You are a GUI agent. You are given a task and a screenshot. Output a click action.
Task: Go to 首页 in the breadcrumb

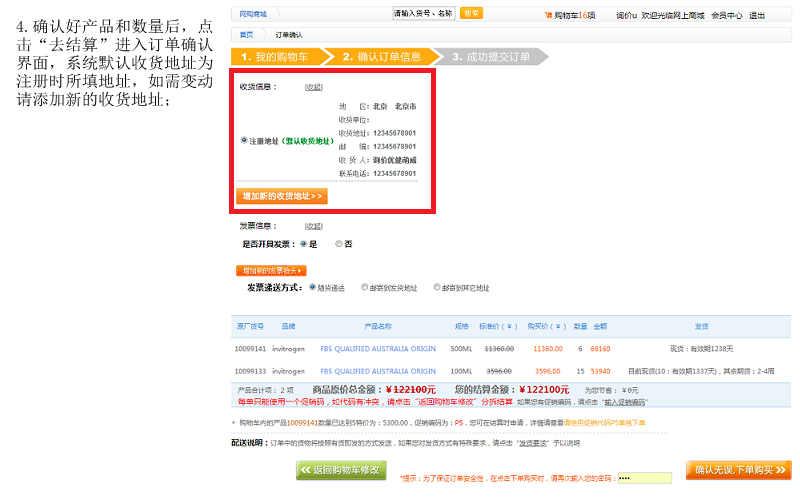(x=247, y=35)
